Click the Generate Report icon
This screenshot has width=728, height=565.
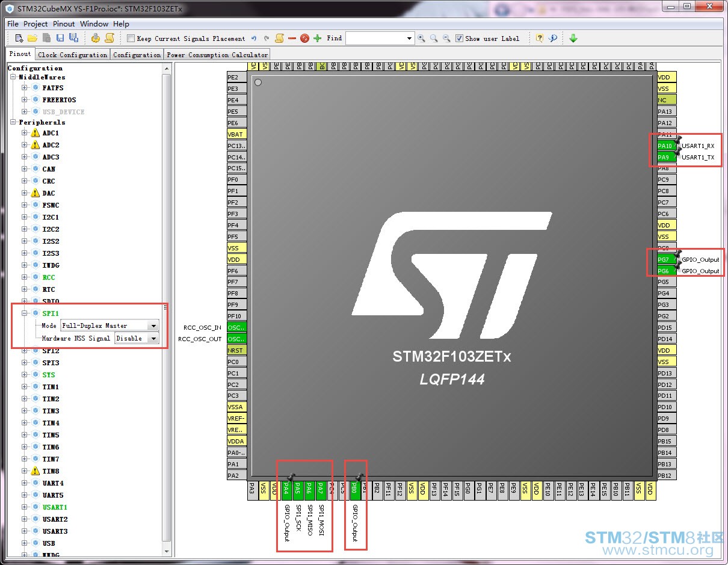pyautogui.click(x=110, y=38)
